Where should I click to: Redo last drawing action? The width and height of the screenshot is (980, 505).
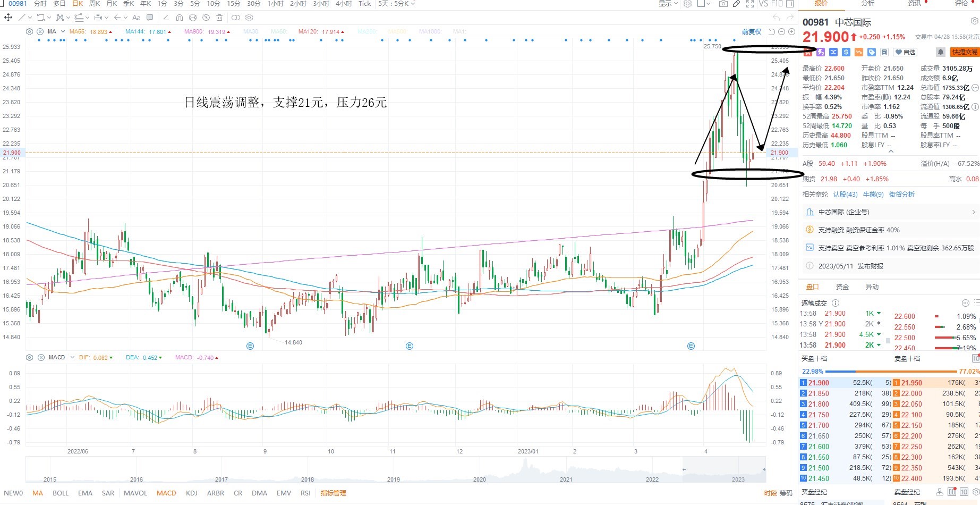[790, 18]
